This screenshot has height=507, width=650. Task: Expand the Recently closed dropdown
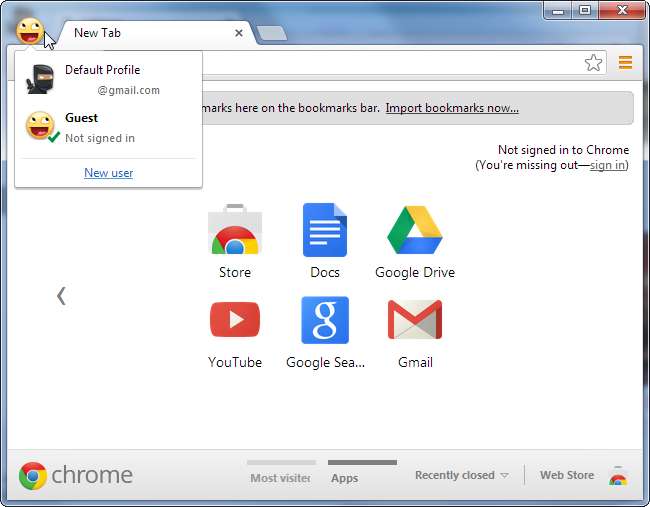(461, 475)
